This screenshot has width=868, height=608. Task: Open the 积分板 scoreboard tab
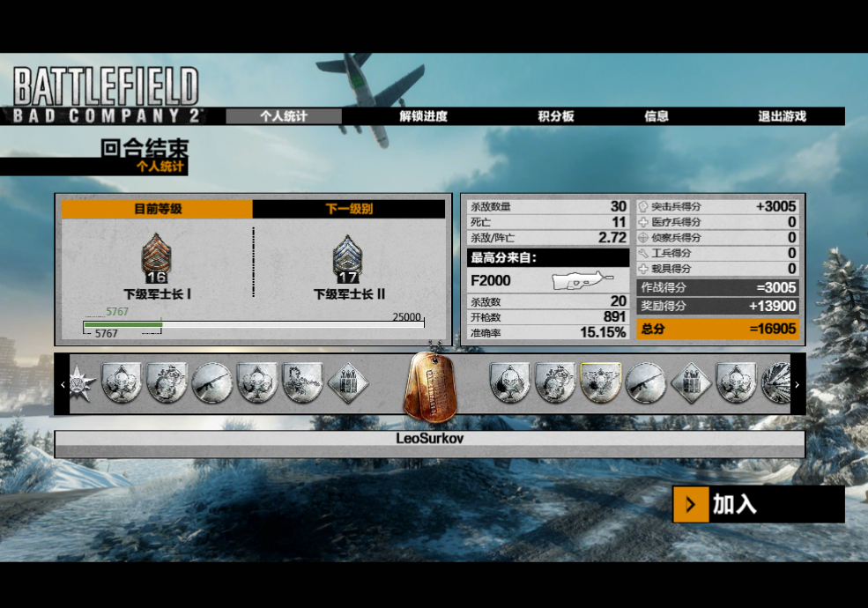tap(556, 116)
